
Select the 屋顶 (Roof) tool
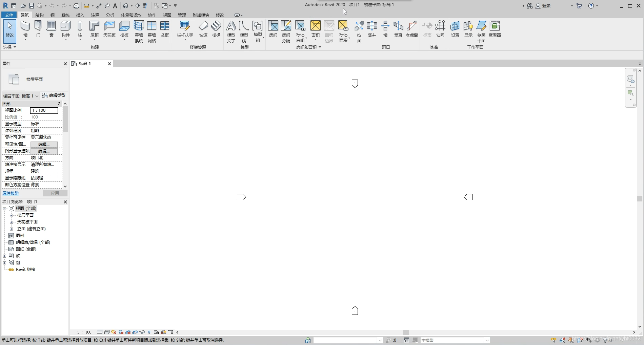pos(94,30)
